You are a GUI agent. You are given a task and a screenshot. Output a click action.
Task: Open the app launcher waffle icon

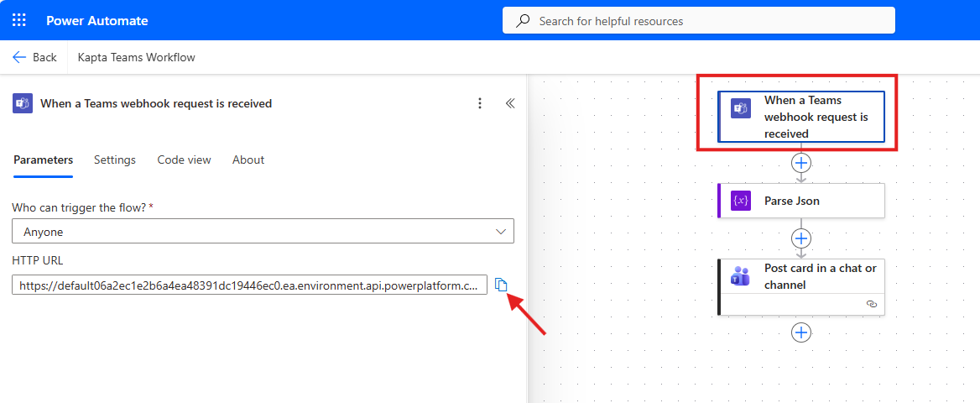tap(20, 20)
